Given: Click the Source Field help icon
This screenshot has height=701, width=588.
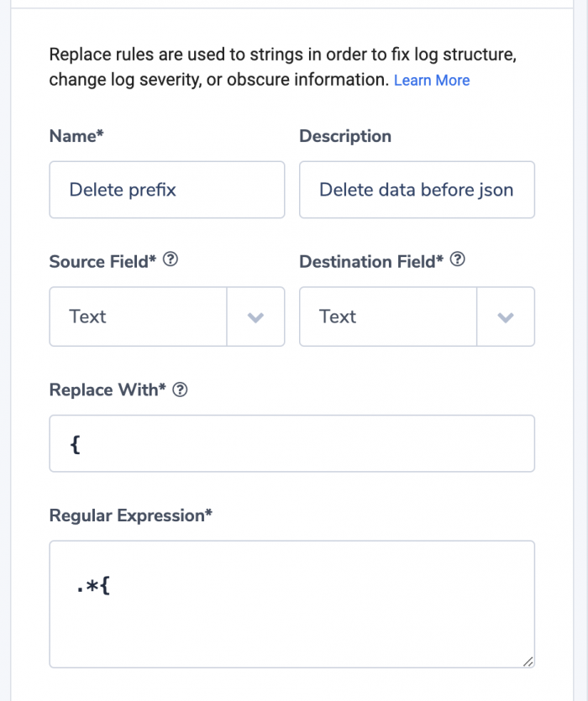Looking at the screenshot, I should (171, 259).
